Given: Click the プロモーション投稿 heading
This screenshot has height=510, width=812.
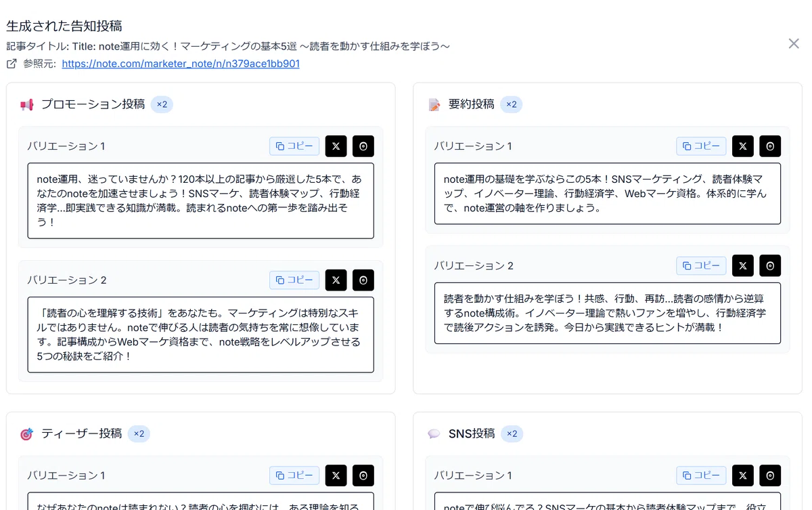Looking at the screenshot, I should (93, 104).
